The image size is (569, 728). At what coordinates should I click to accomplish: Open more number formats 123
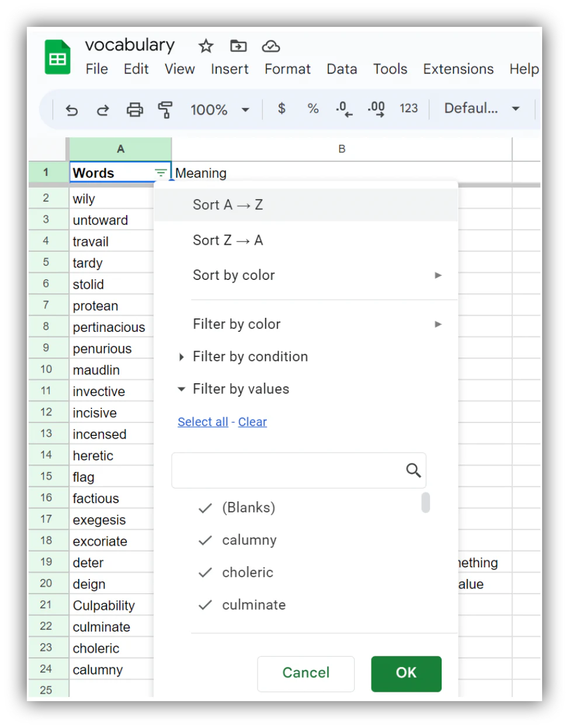click(408, 108)
